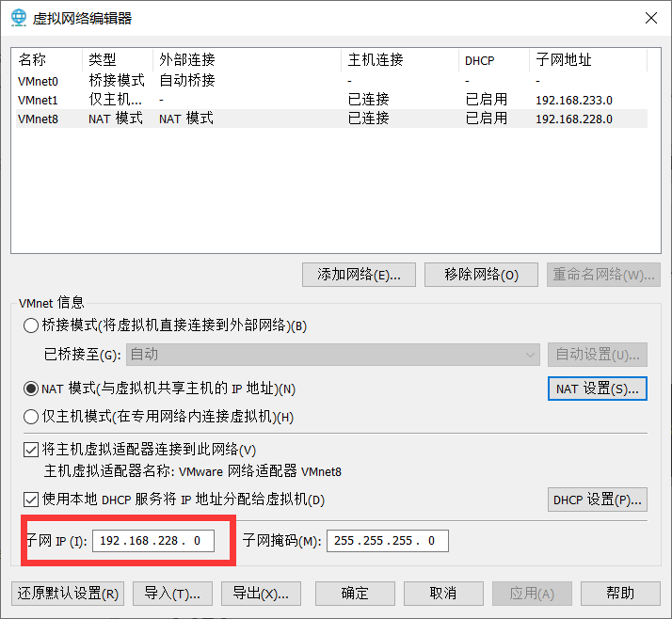Viewport: 672px width, 619px height.
Task: Open DHCP 设置(P)... dialog
Action: (x=598, y=500)
